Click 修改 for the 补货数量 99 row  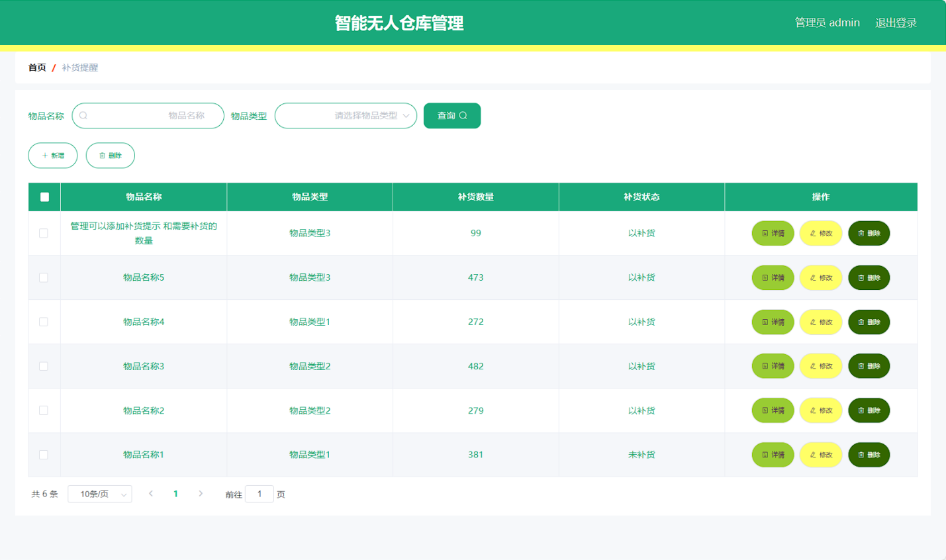[x=821, y=233]
